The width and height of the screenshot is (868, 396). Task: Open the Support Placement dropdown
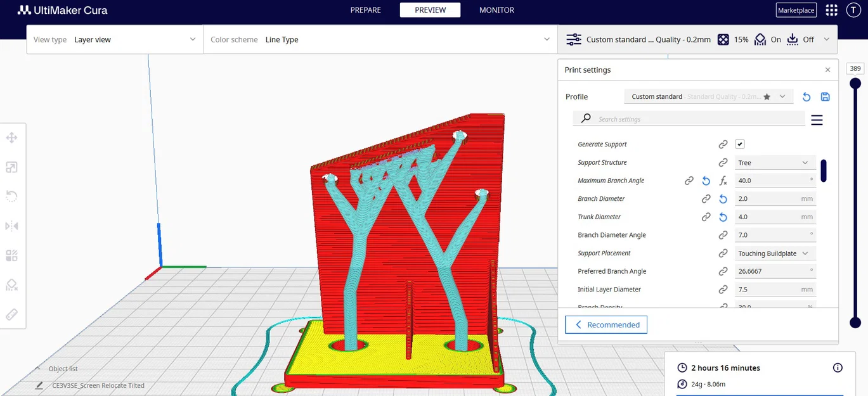pos(774,253)
